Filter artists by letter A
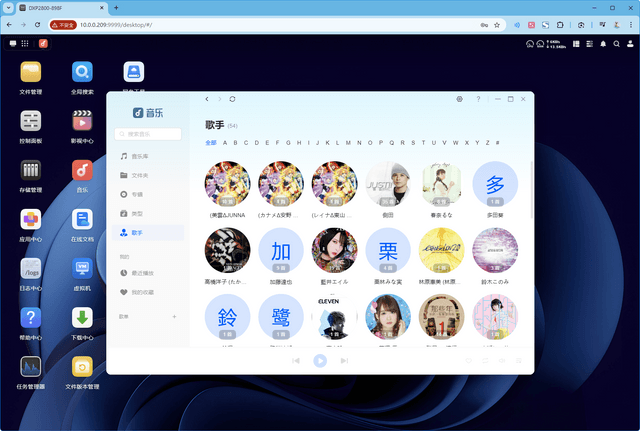 tap(225, 143)
